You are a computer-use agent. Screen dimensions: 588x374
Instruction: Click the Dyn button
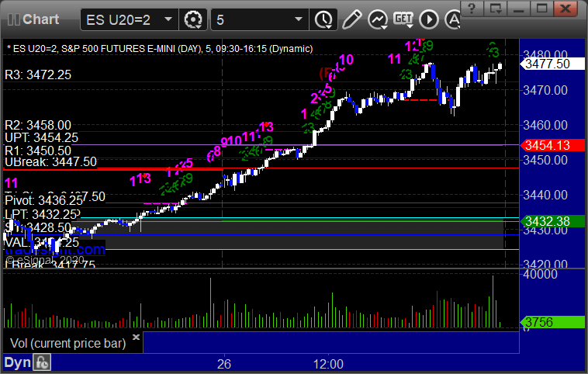coord(17,362)
